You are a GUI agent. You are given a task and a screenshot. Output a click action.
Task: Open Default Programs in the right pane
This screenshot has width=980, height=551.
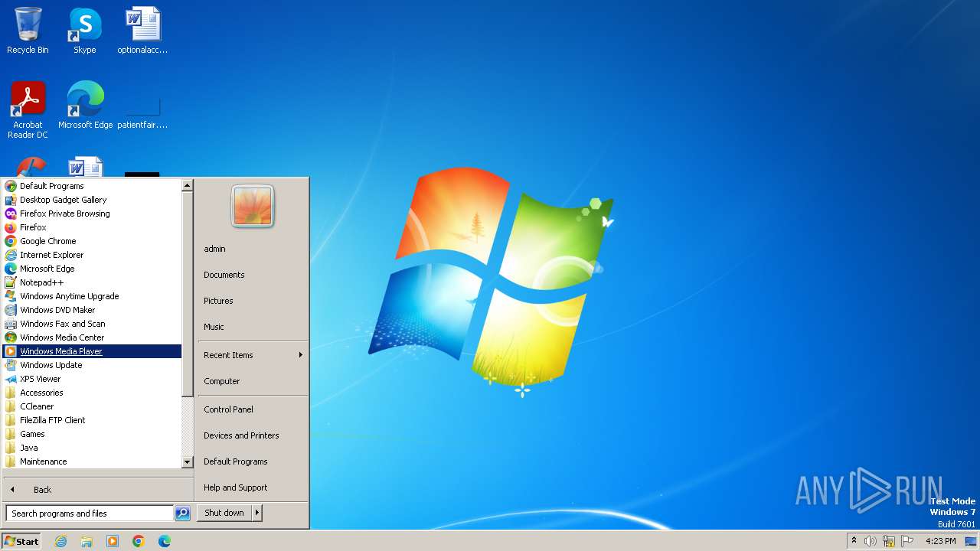pyautogui.click(x=253, y=461)
